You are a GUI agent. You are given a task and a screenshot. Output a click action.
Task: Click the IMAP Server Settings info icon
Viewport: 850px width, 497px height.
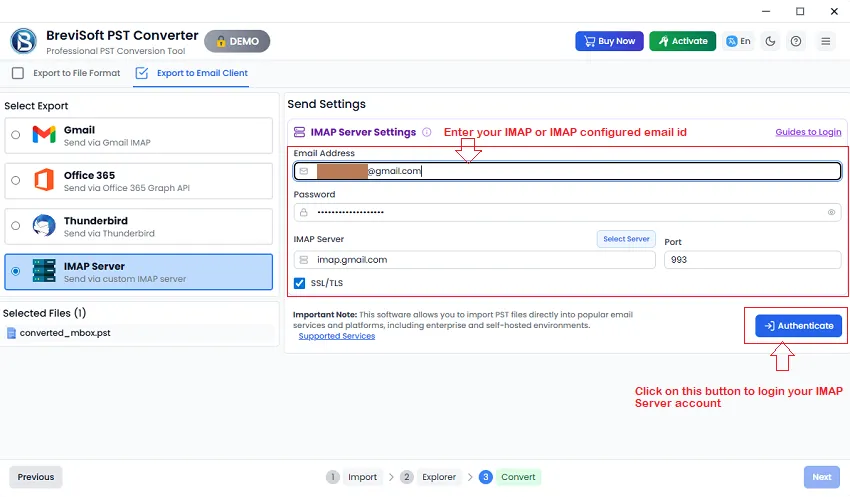[427, 132]
